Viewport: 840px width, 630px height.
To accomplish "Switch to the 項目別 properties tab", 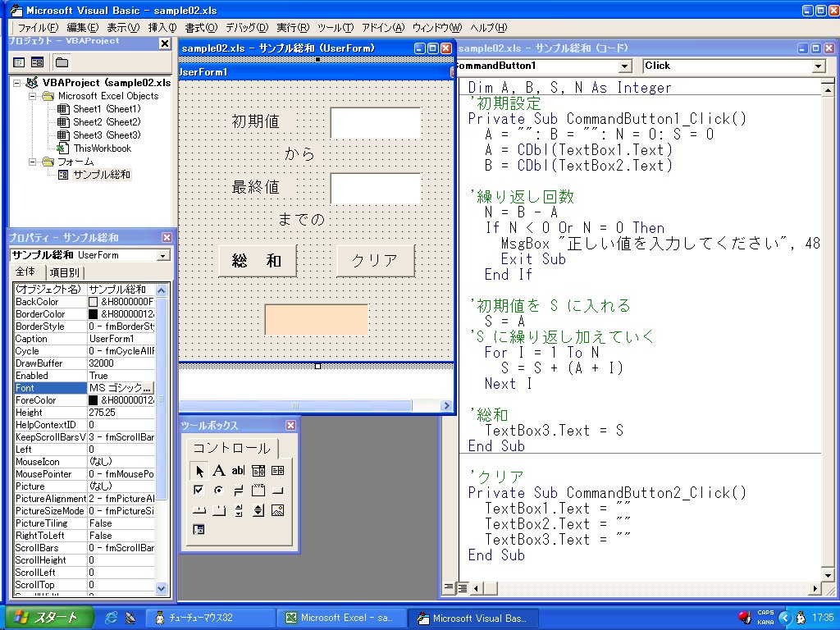I will [64, 272].
